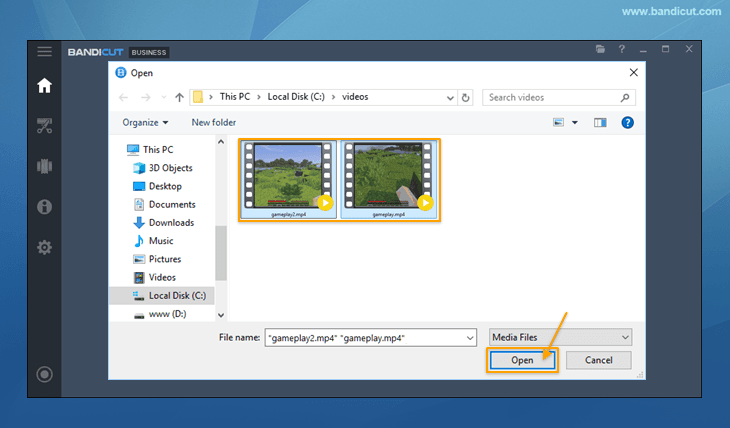Expand view options dropdown arrow
This screenshot has height=428, width=730.
[x=575, y=122]
